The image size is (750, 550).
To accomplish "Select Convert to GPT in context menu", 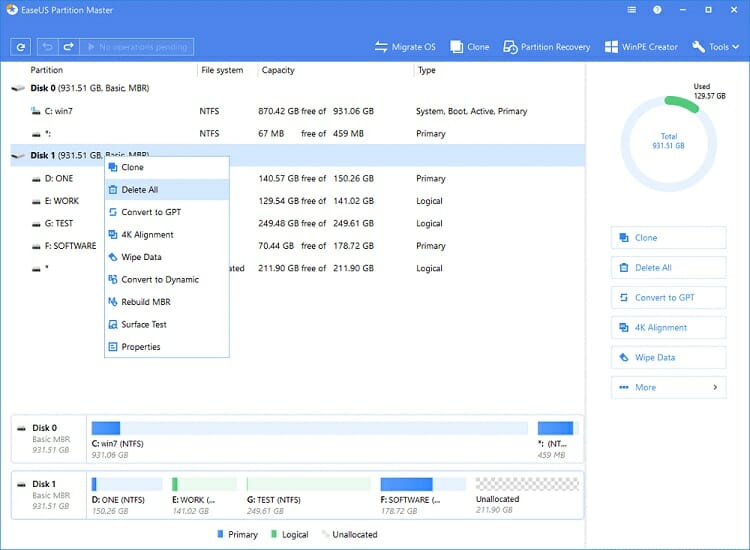I will point(150,212).
